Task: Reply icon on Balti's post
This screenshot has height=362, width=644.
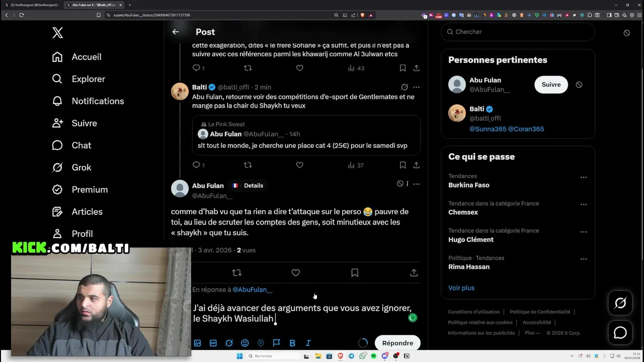Action: click(x=196, y=165)
